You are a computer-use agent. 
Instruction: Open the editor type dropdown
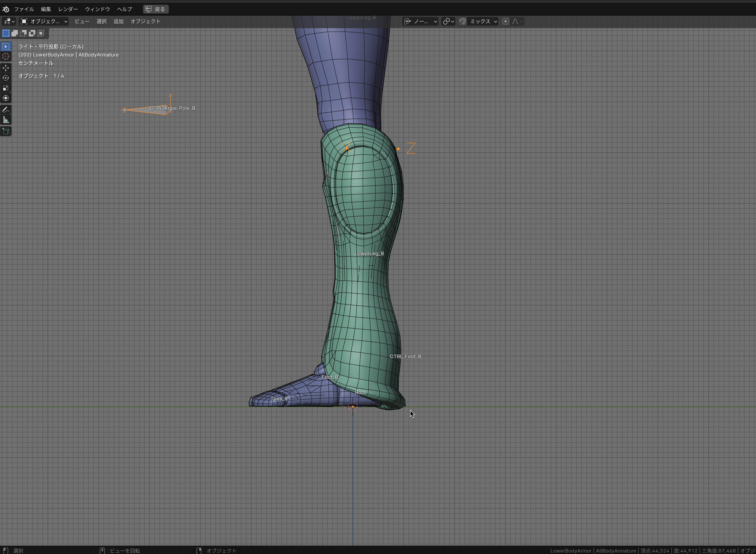[x=9, y=22]
